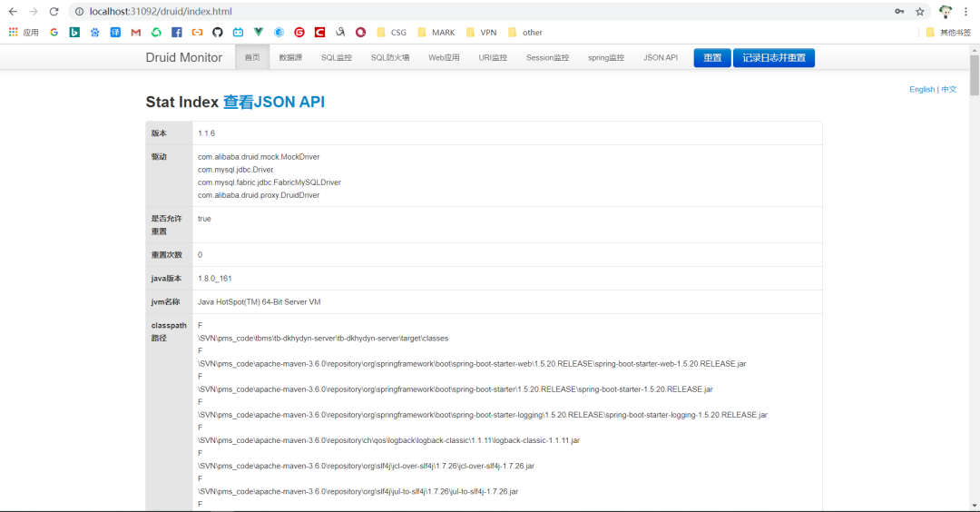Open the Session监控 tab
This screenshot has height=512, width=980.
[547, 57]
